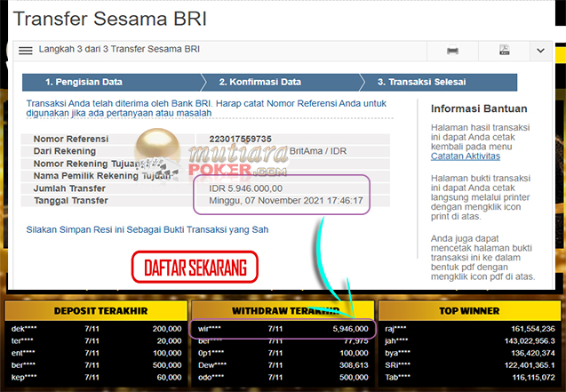Click withdraw row Dew**** 308,613
This screenshot has width=566, height=392.
283,365
